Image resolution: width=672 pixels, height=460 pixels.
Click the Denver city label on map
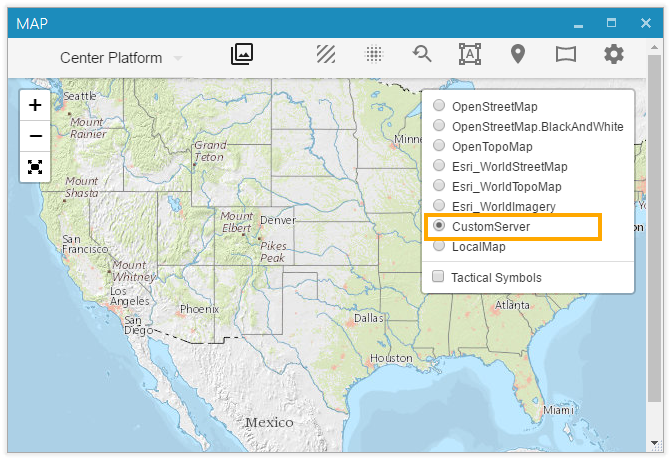coord(278,220)
